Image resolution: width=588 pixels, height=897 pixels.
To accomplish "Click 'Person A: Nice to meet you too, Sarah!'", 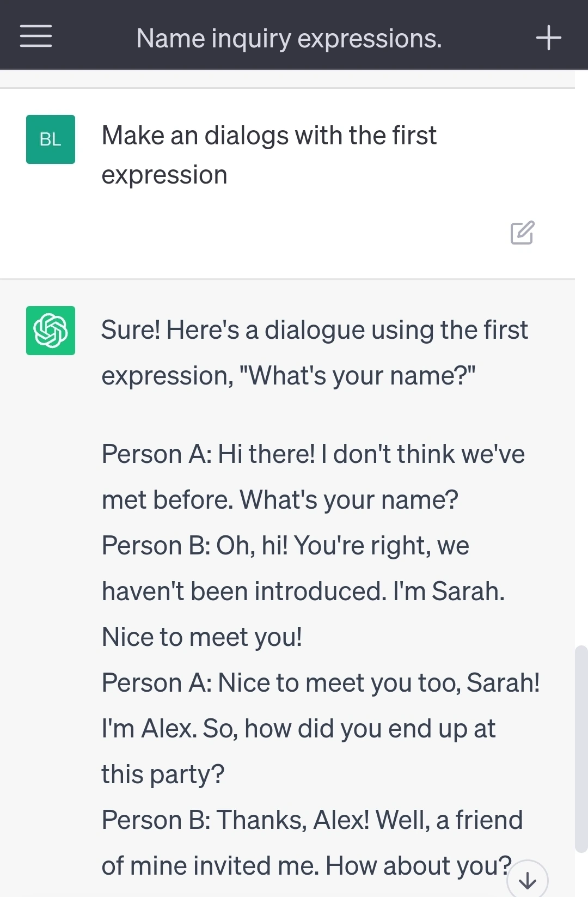I will tap(320, 683).
